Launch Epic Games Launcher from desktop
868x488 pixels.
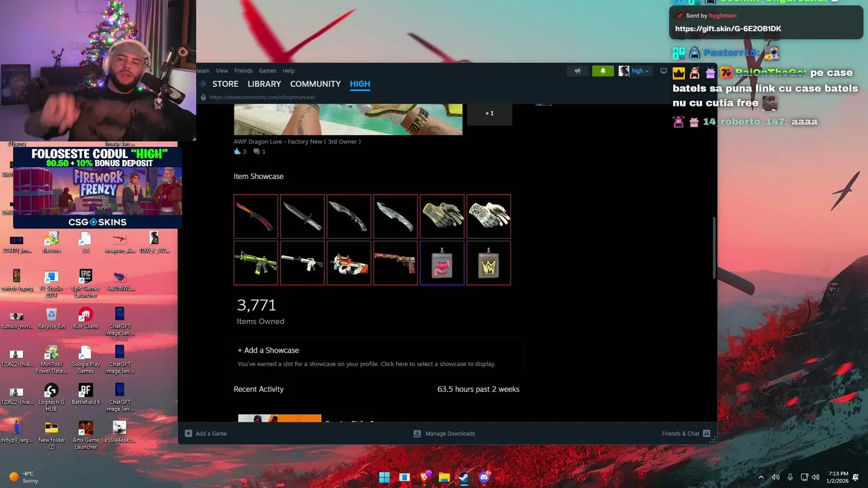click(x=85, y=281)
